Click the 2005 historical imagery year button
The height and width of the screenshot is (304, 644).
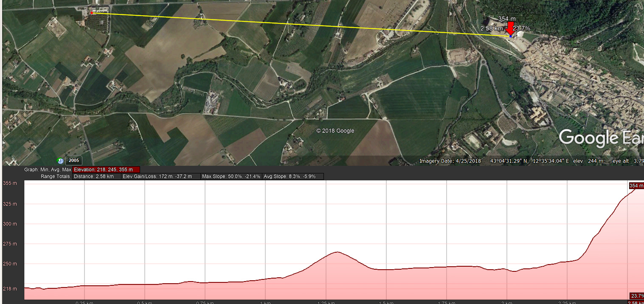[x=74, y=161]
